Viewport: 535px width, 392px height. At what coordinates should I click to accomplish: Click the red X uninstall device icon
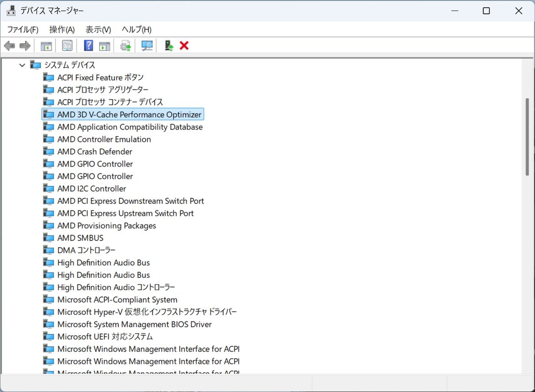pos(184,46)
